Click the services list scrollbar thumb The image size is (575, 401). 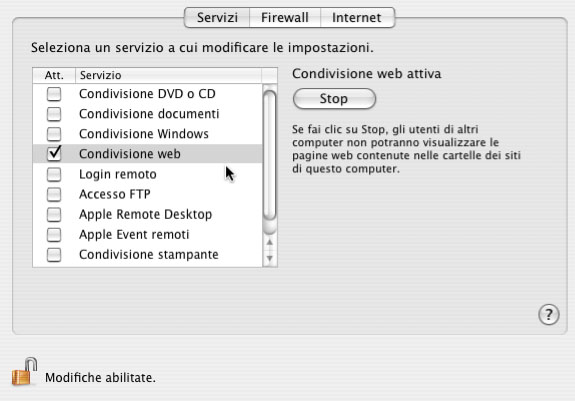[270, 155]
